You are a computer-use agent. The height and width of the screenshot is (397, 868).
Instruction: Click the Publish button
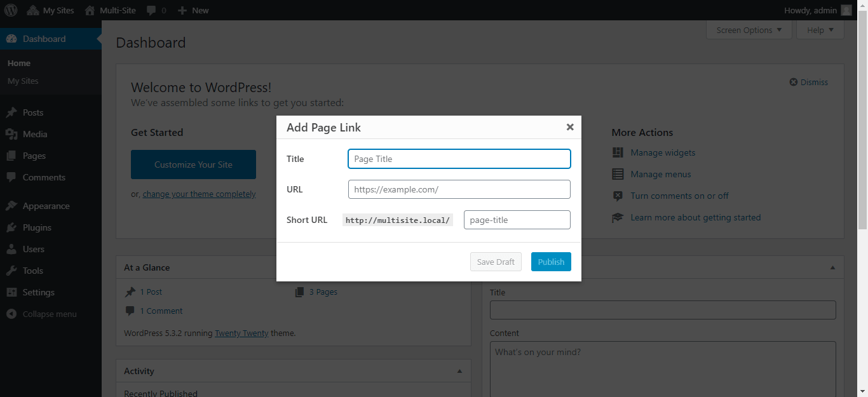click(551, 262)
